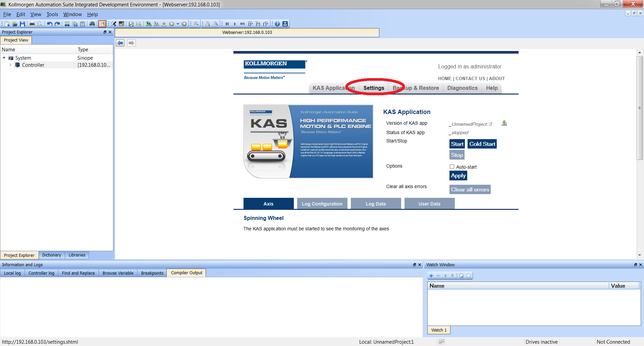Click the Start button for KAS app
Image resolution: width=644 pixels, height=346 pixels.
(457, 144)
